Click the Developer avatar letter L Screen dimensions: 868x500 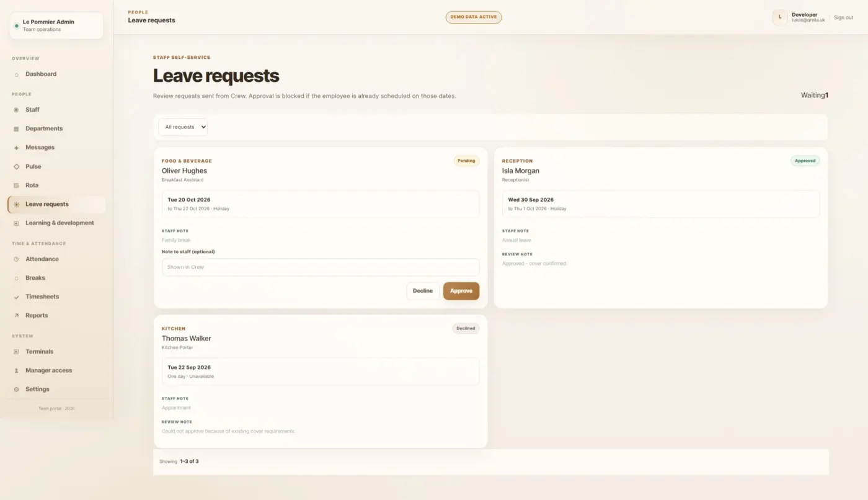[780, 17]
